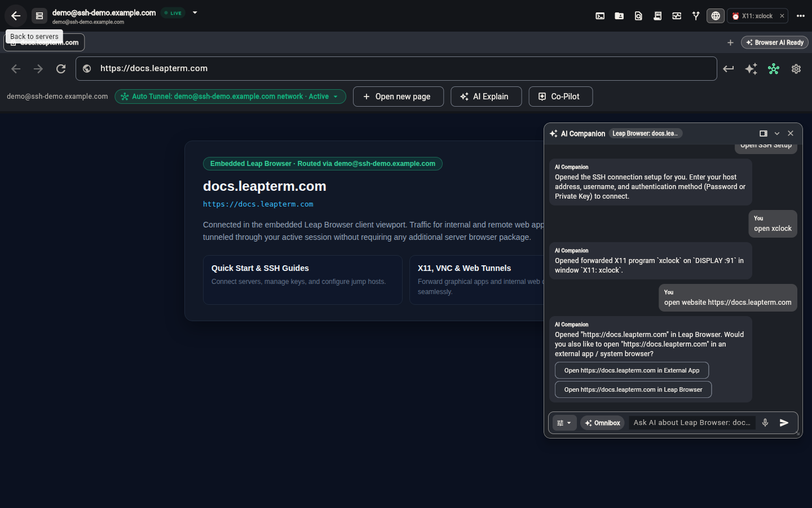Go forward in browser history
Viewport: 812px width, 508px height.
[x=38, y=69]
